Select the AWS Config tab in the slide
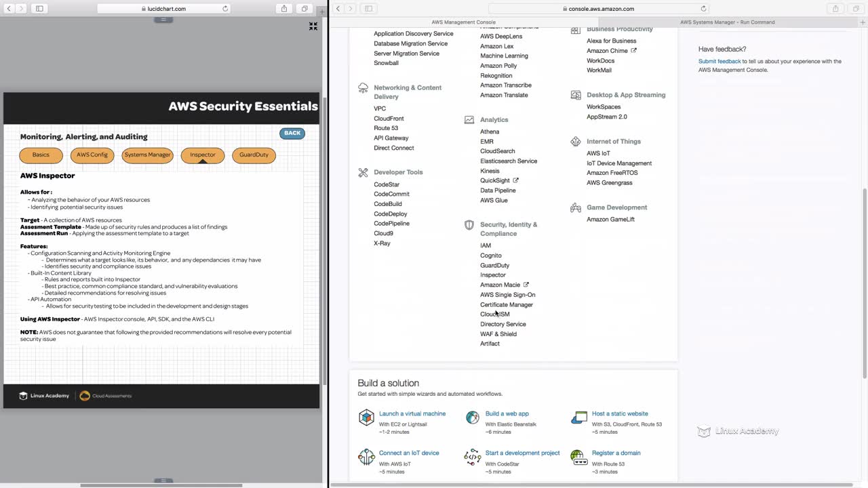 pyautogui.click(x=92, y=155)
